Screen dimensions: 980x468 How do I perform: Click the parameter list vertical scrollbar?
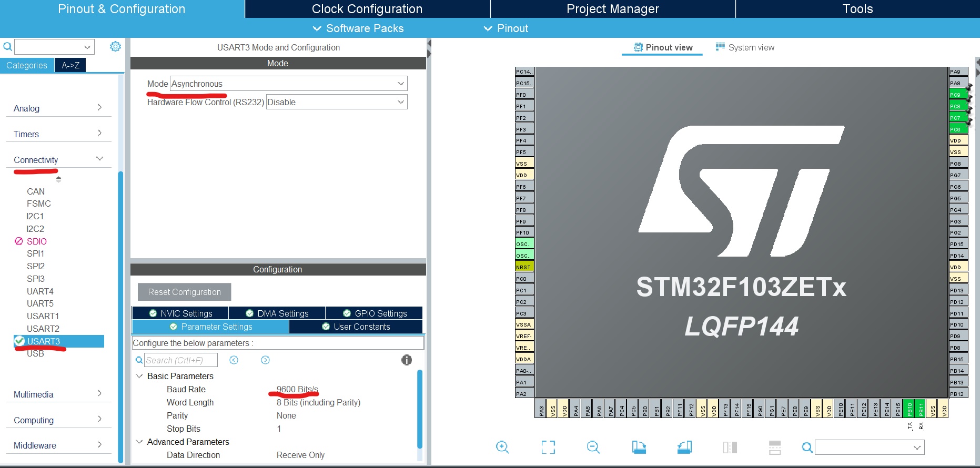(x=420, y=409)
